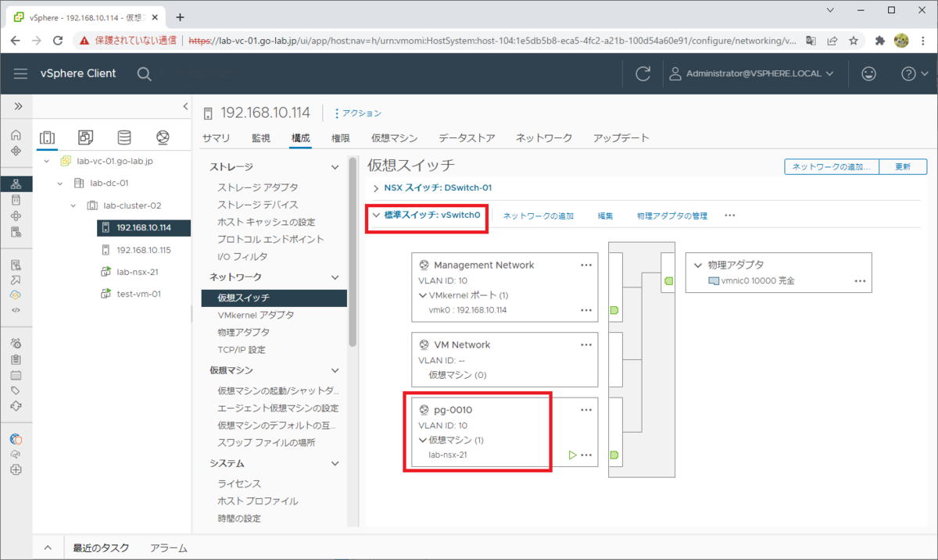Open Developer Center code icon

[x=16, y=310]
